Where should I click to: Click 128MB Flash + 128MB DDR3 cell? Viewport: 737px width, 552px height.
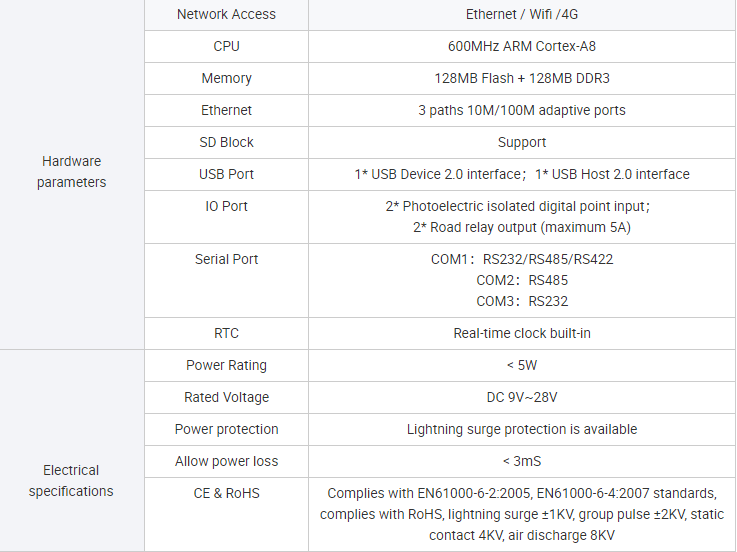click(x=522, y=78)
